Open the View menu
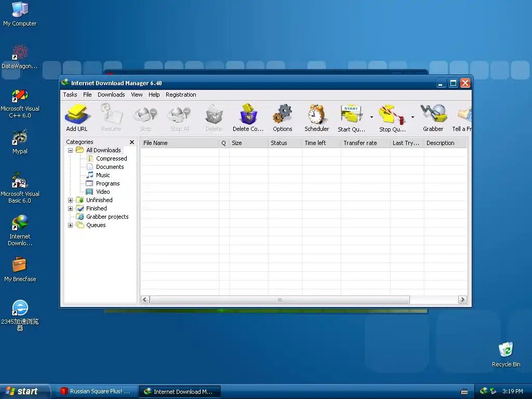Image resolution: width=532 pixels, height=399 pixels. (x=137, y=95)
